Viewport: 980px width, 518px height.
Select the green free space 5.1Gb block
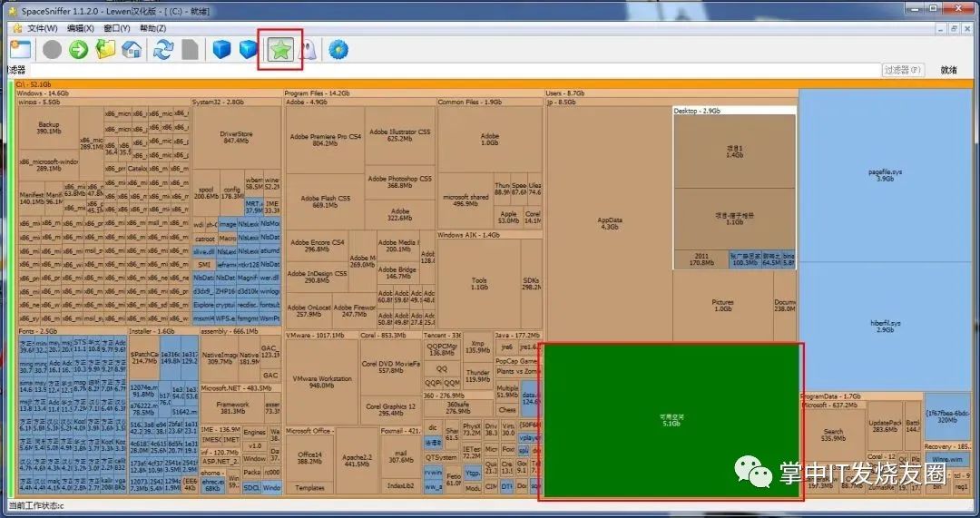[671, 421]
